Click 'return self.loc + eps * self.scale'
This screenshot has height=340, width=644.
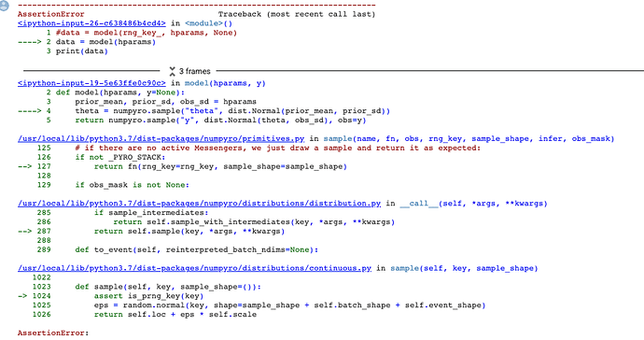click(x=175, y=315)
